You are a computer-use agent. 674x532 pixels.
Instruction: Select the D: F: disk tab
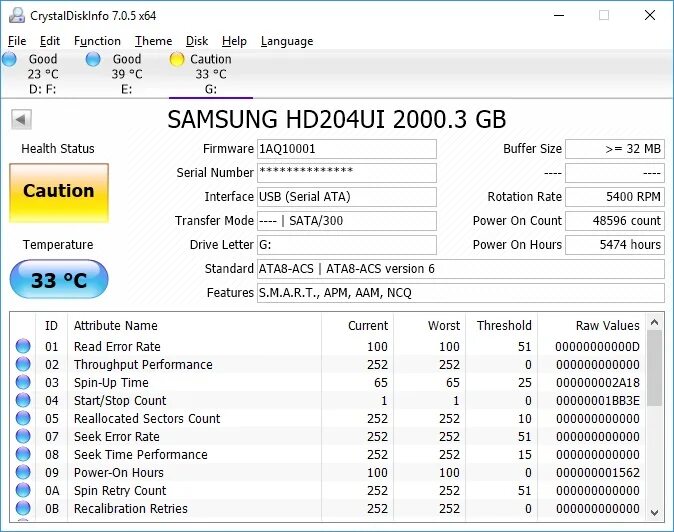pyautogui.click(x=42, y=74)
